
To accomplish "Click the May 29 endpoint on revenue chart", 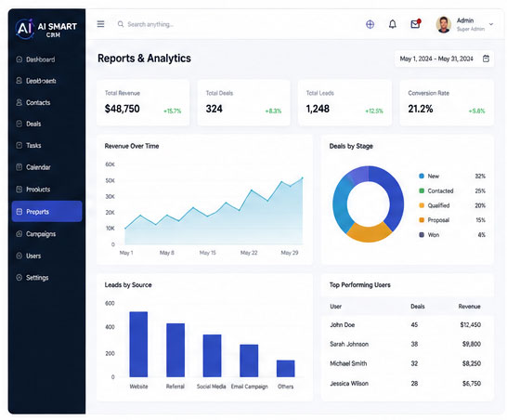I will click(x=303, y=177).
